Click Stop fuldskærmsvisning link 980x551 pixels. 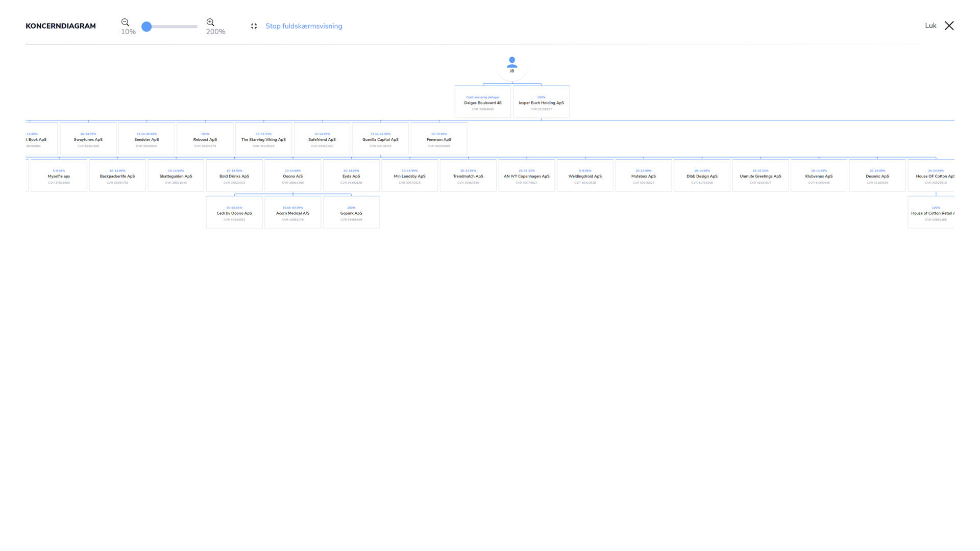point(304,26)
